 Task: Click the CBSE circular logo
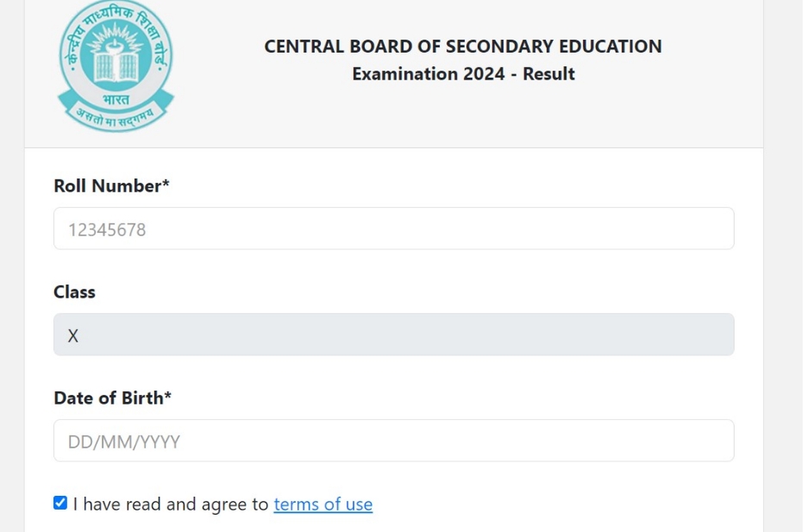116,66
